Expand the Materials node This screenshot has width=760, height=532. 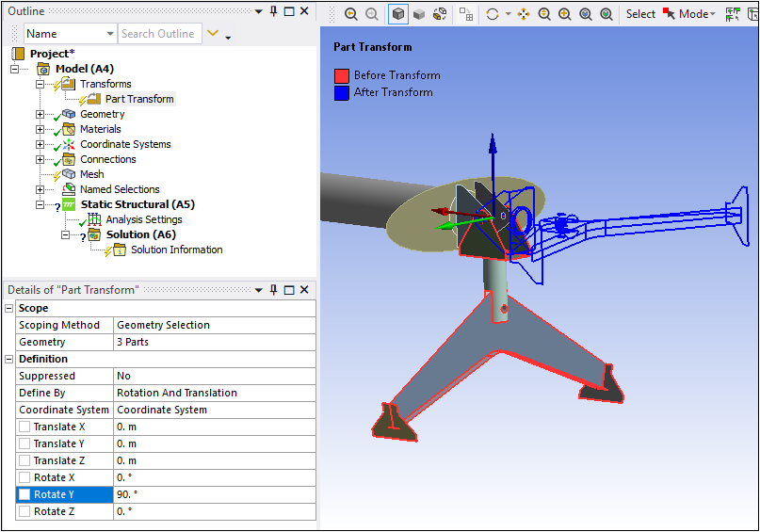pyautogui.click(x=40, y=129)
